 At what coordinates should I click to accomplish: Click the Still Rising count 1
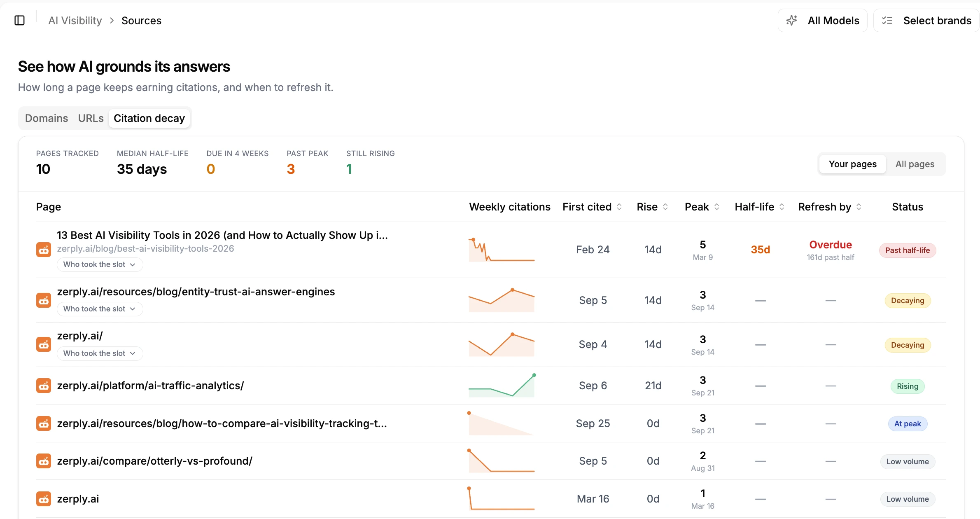point(349,169)
